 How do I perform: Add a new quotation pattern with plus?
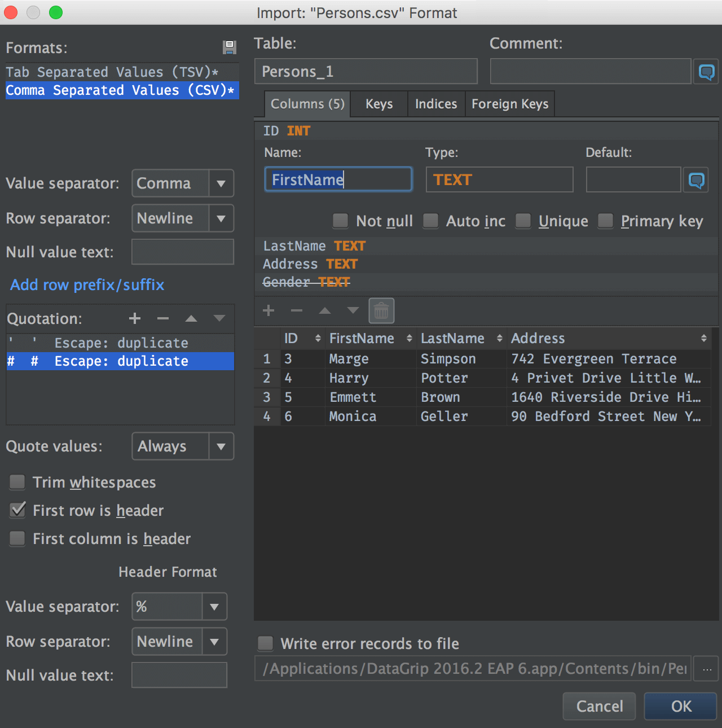tap(135, 319)
